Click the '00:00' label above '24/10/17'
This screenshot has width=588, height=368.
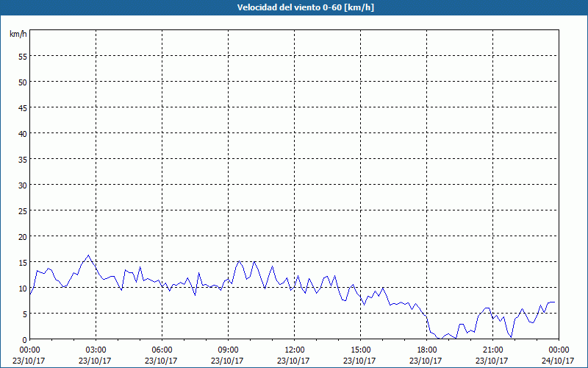pos(559,350)
